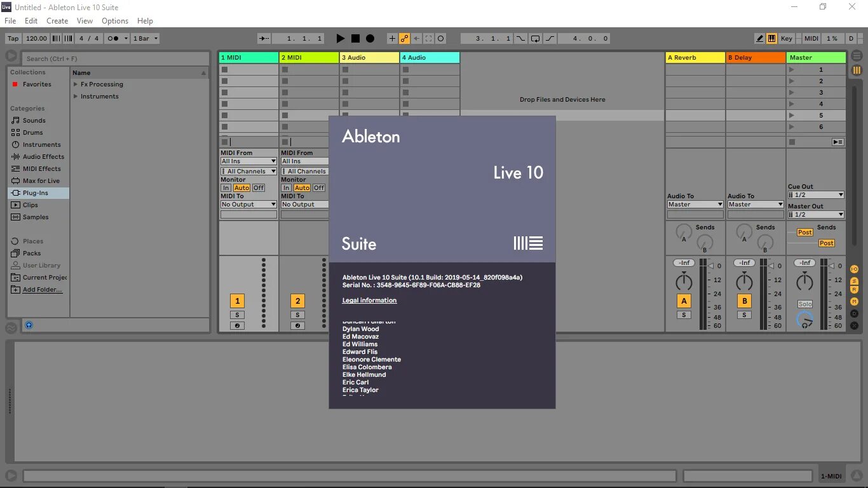The height and width of the screenshot is (488, 868).
Task: Activate the draw mode pencil
Action: coord(760,38)
